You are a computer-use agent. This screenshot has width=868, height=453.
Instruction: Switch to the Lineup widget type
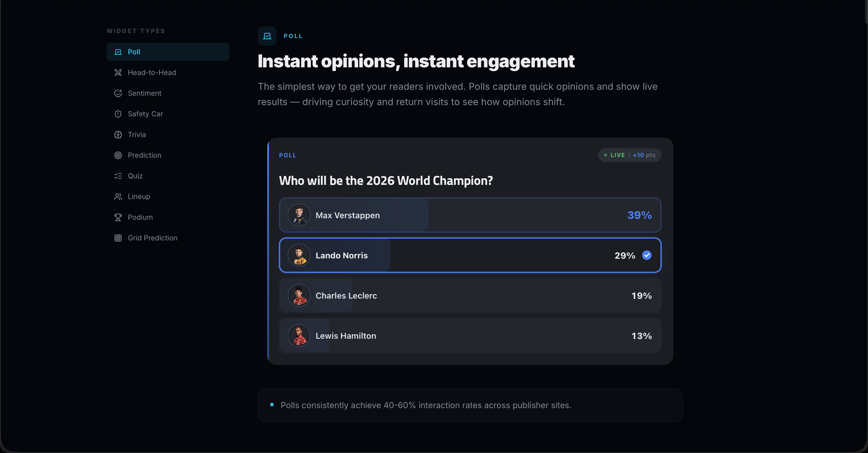pyautogui.click(x=139, y=196)
